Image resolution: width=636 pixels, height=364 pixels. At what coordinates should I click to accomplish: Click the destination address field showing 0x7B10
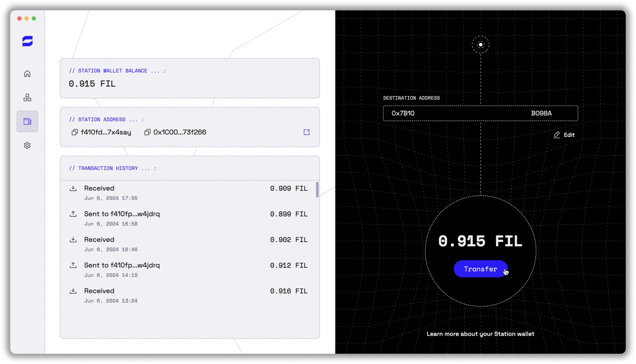(x=480, y=113)
